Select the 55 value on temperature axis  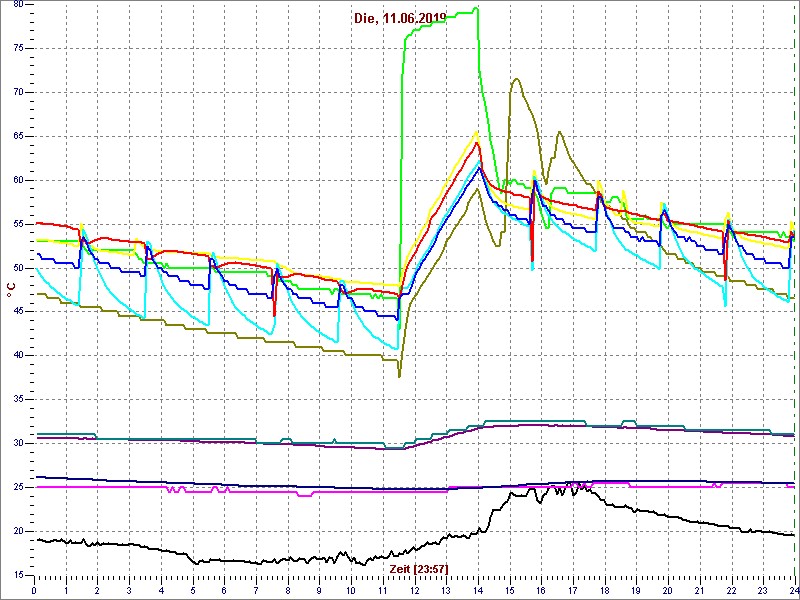pos(17,224)
